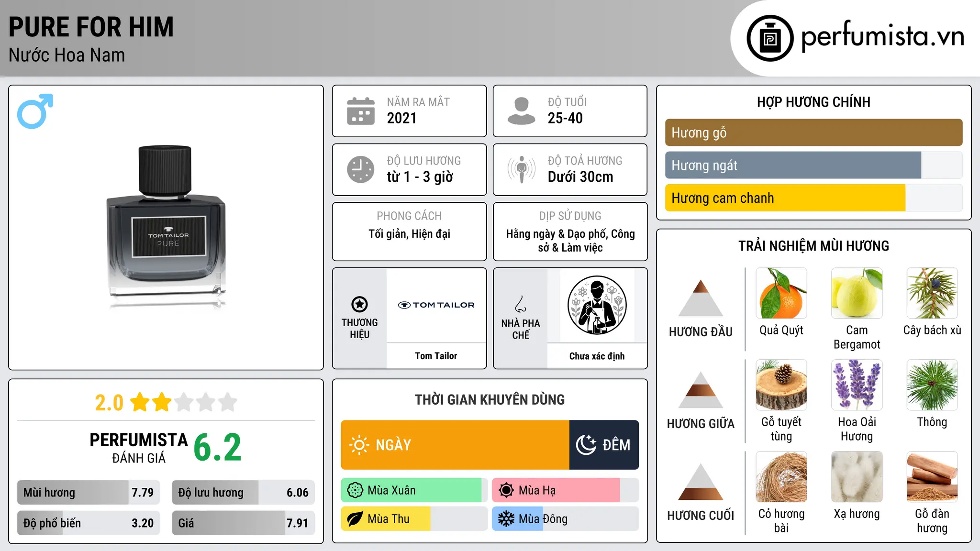Click the dark Đêm nighttime bar

pyautogui.click(x=604, y=445)
